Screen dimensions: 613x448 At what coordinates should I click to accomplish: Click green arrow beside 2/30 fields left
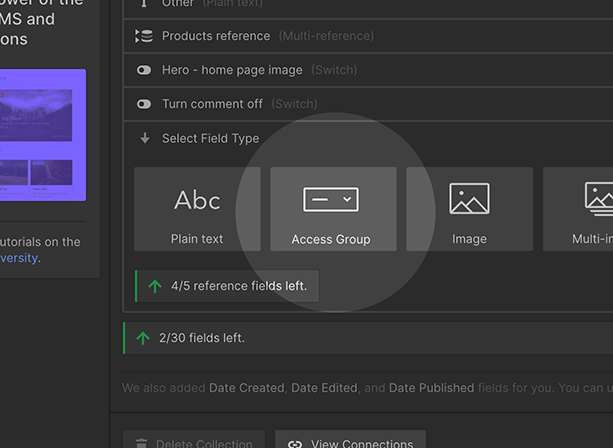[x=141, y=338]
